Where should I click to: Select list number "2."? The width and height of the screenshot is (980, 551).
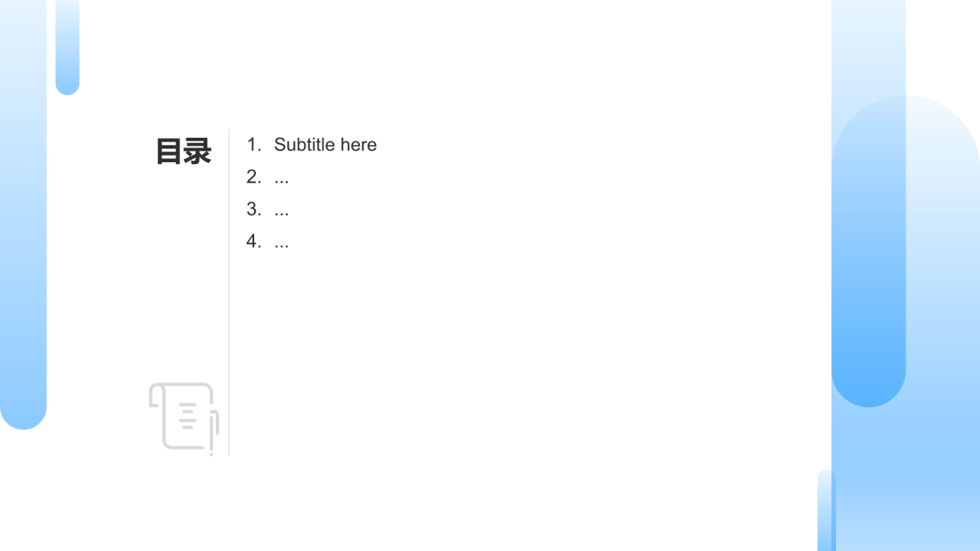pos(254,177)
